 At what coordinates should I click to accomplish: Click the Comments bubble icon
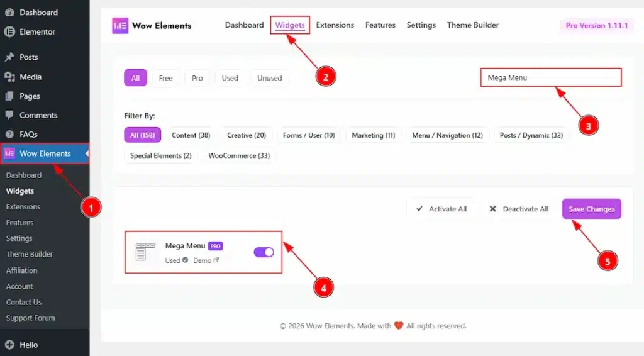(9, 115)
